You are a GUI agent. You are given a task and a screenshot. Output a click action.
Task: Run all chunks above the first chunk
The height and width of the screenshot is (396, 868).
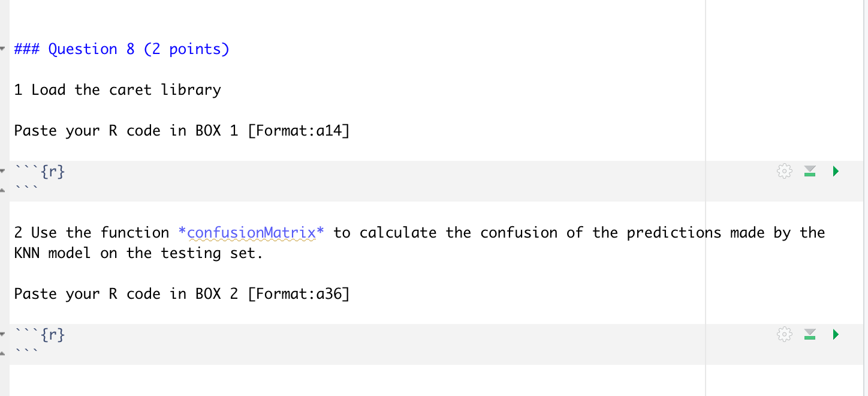pyautogui.click(x=809, y=171)
